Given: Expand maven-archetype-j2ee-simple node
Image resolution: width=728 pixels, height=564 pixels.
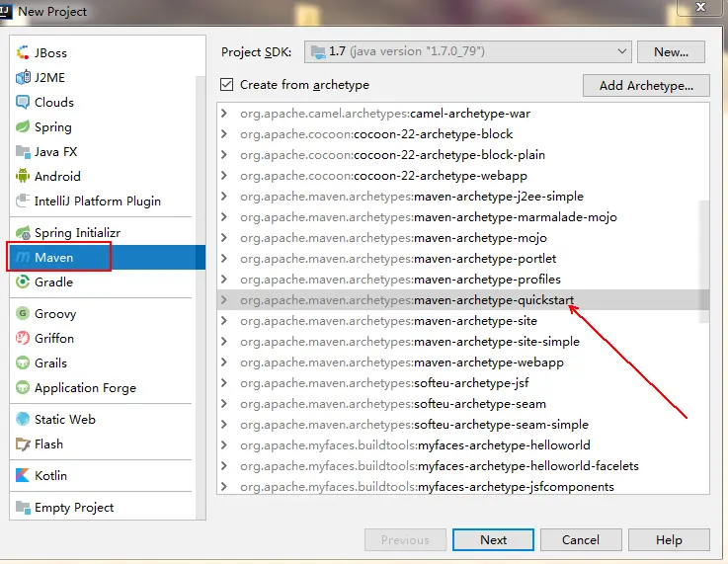Looking at the screenshot, I should click(224, 196).
